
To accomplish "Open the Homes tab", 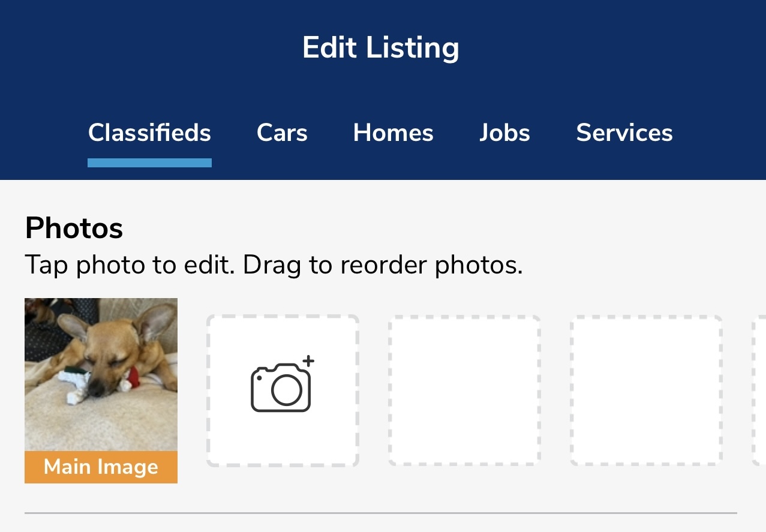I will point(393,133).
